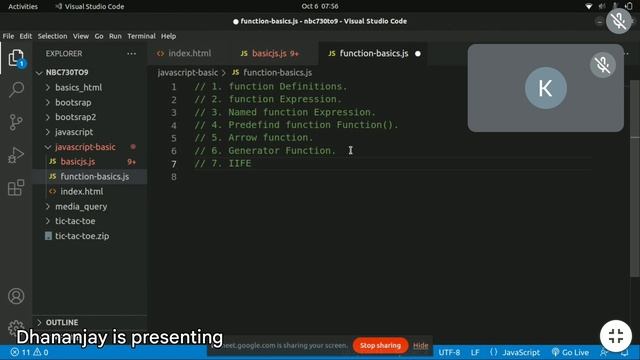
Task: Click the Go Live status bar button
Action: [x=570, y=352]
